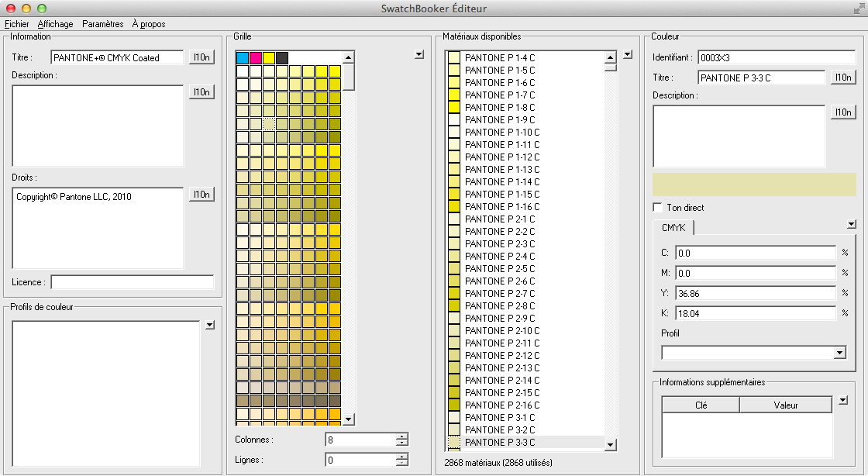Select PANTONE P 2-8 C in materials list
Screen dimensions: 868x476
[x=525, y=306]
